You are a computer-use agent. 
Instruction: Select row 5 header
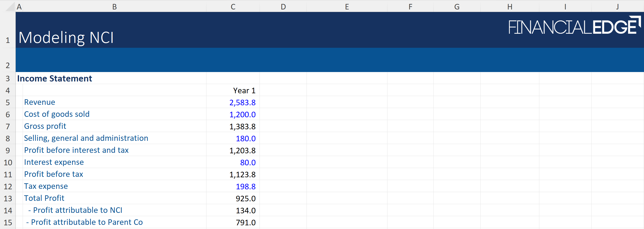8,102
